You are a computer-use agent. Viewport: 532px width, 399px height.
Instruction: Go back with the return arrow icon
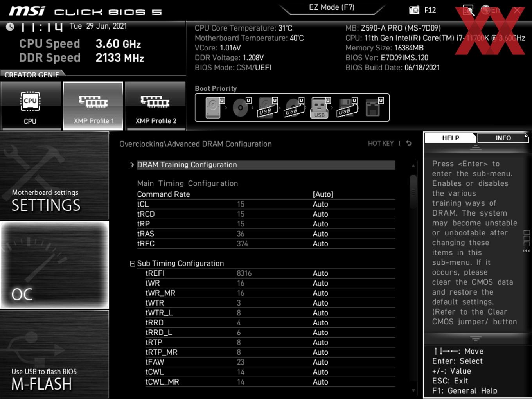[x=409, y=143]
